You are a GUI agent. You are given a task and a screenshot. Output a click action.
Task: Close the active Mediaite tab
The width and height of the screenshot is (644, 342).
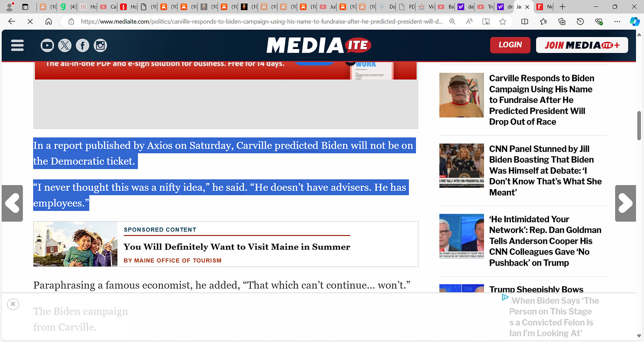[x=527, y=7]
